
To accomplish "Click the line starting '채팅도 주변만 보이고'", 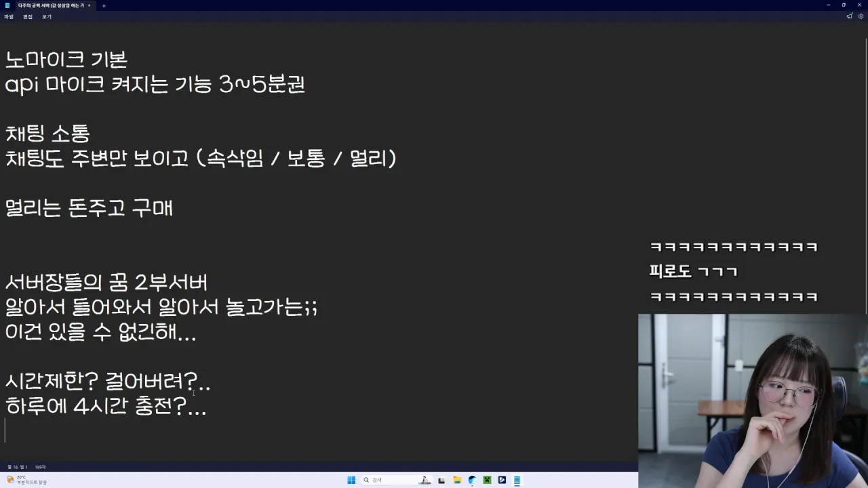I will coord(201,159).
